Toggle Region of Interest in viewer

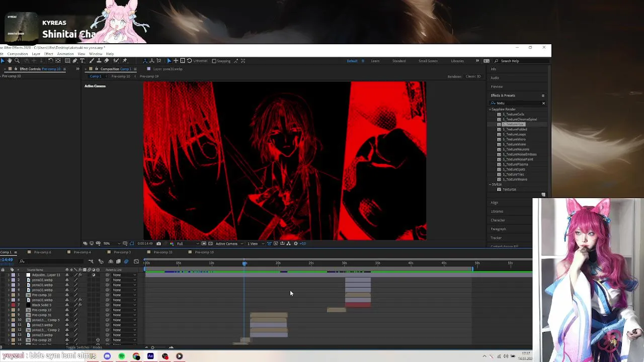coord(204,244)
